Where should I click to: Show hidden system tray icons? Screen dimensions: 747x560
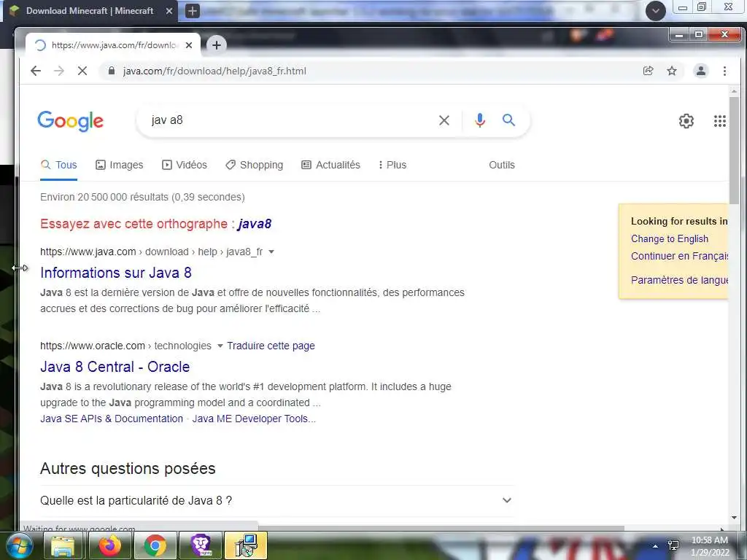[x=656, y=545]
